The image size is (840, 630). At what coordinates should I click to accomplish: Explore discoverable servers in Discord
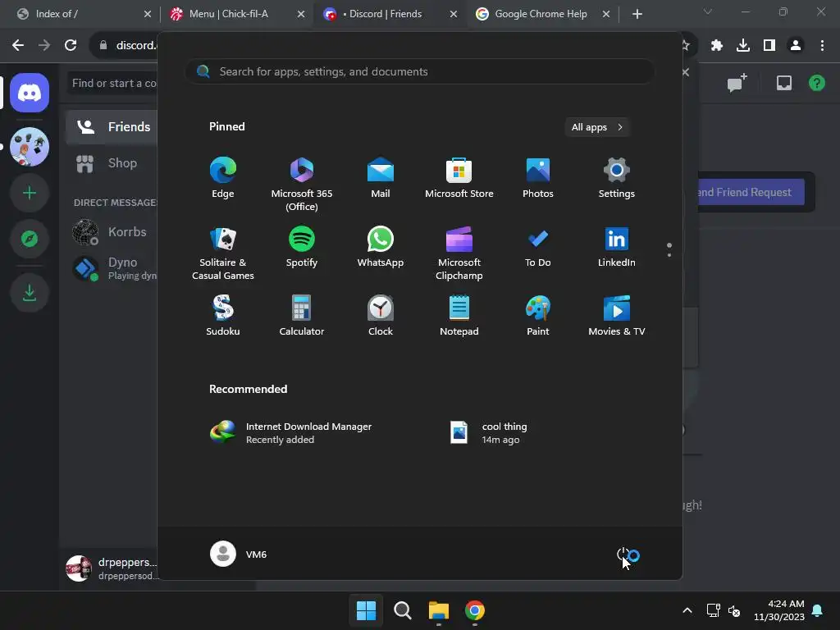tap(30, 239)
